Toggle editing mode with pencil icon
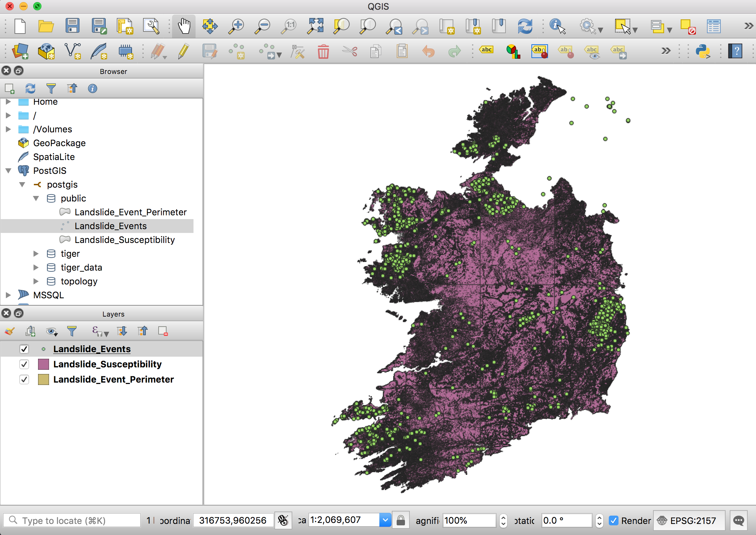This screenshot has height=535, width=756. pos(183,51)
